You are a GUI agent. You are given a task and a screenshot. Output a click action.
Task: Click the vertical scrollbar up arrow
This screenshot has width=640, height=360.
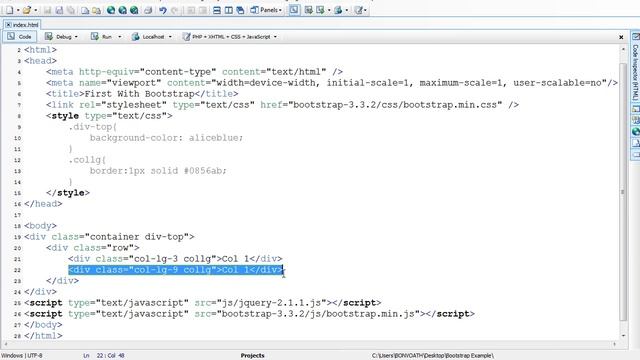pos(623,49)
